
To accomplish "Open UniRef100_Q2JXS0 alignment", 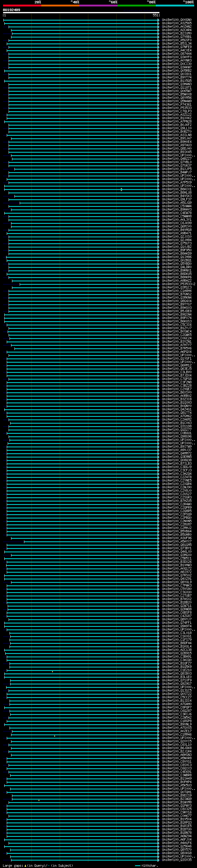I will (x=177, y=236).
